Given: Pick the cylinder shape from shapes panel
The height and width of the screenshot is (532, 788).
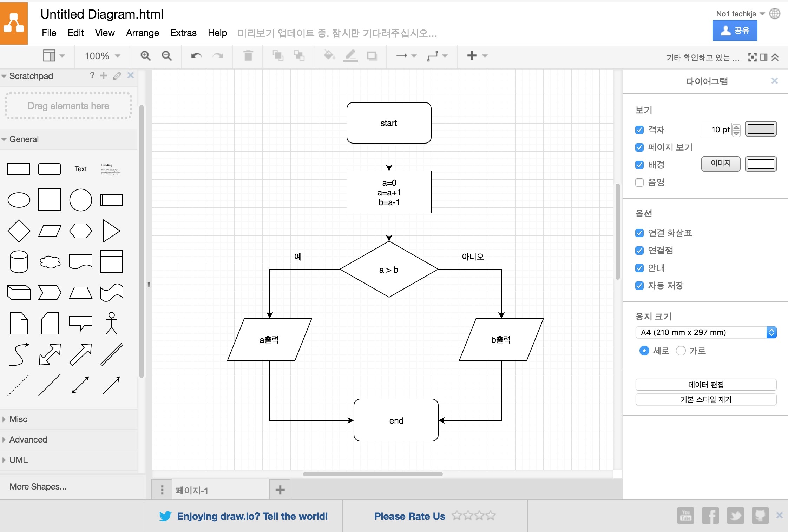Looking at the screenshot, I should click(x=19, y=262).
